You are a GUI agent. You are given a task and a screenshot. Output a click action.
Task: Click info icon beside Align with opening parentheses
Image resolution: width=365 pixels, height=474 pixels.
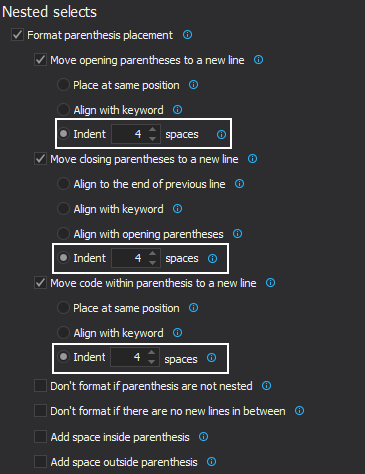pos(237,234)
